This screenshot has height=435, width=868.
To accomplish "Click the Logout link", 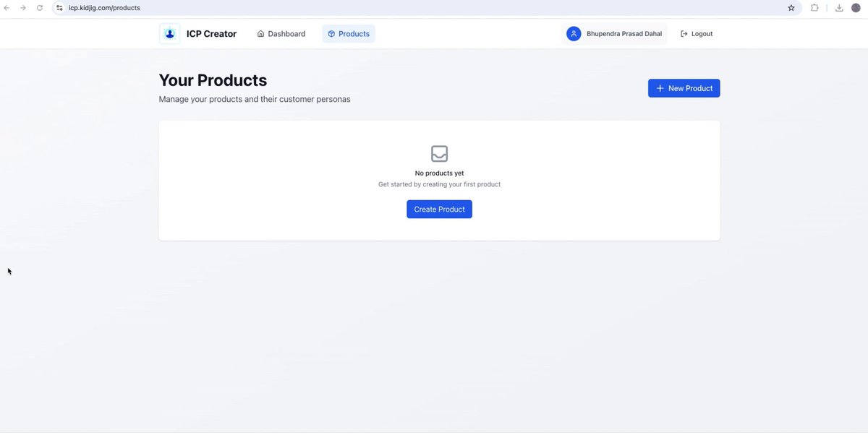I will [697, 34].
